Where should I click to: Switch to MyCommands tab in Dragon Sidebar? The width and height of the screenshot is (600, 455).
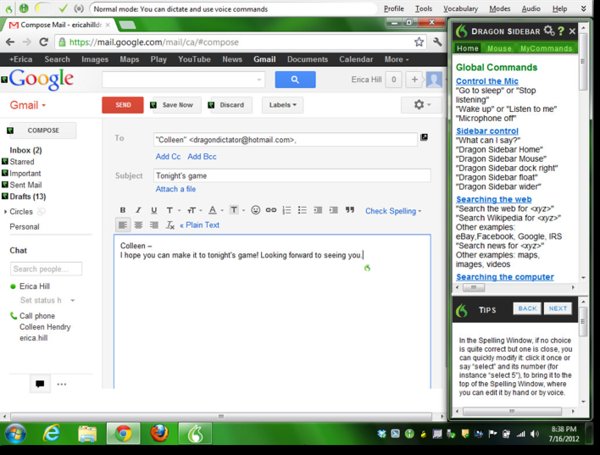tap(546, 49)
